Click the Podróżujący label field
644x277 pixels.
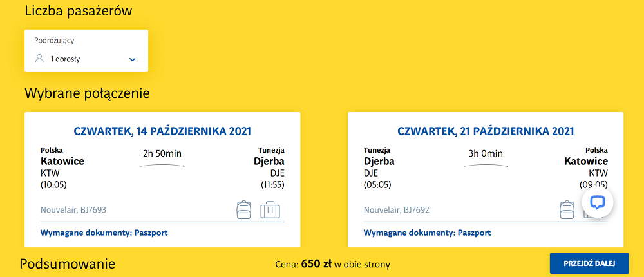(54, 41)
